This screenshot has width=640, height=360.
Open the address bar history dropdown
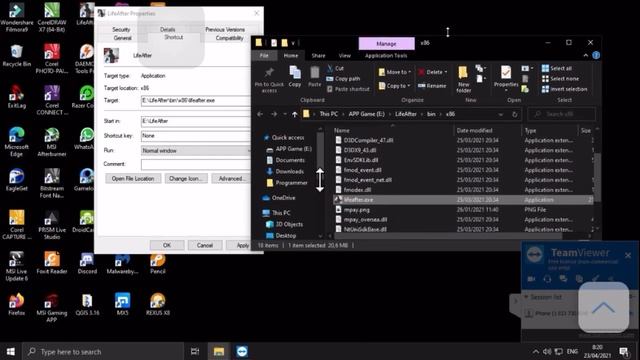(x=501, y=114)
